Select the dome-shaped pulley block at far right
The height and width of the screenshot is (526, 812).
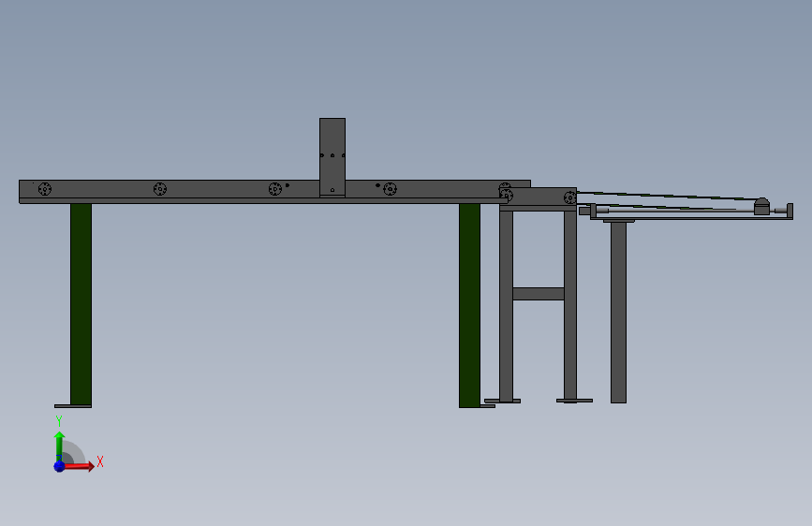coord(761,206)
